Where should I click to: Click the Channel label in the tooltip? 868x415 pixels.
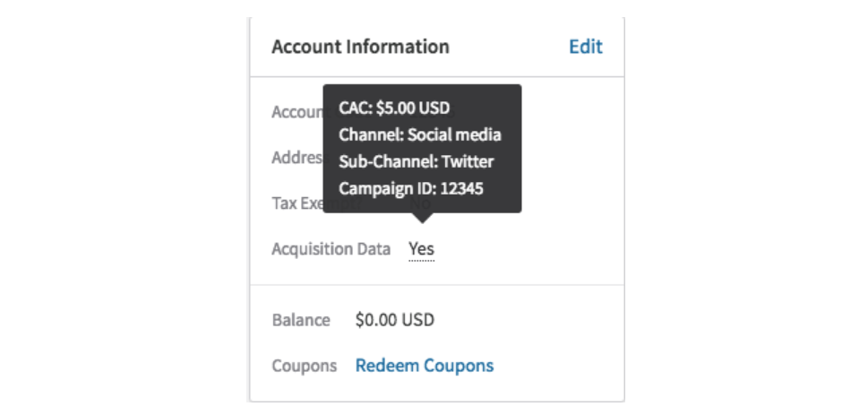(x=370, y=135)
